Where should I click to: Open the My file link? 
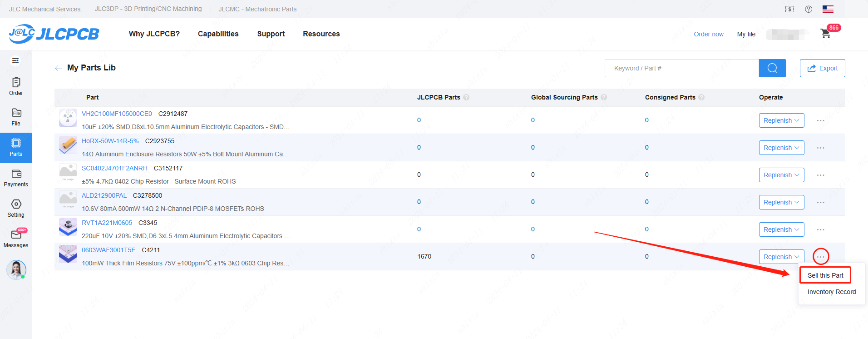coord(746,34)
